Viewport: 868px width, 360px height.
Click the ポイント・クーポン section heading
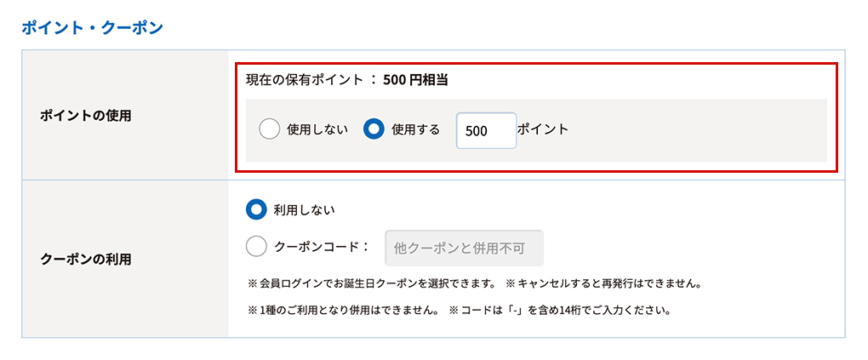pos(92,27)
